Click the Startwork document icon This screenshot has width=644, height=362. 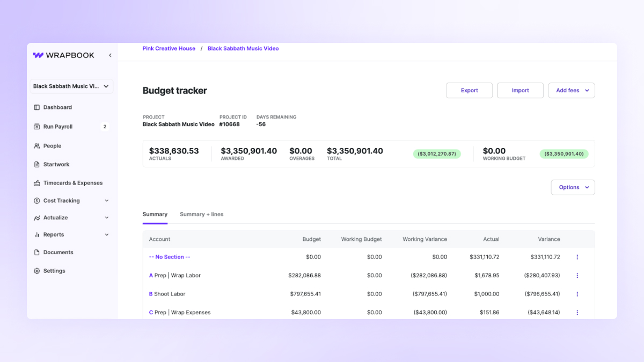point(37,165)
